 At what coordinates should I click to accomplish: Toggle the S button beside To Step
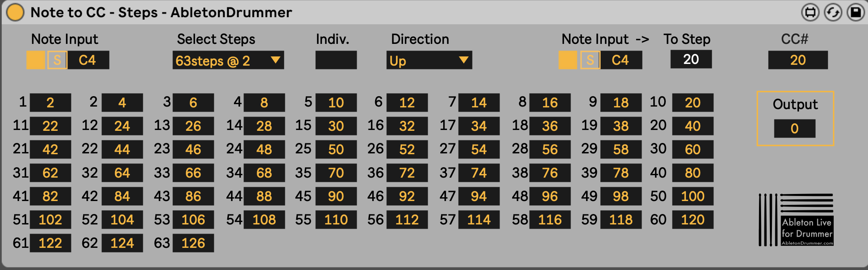pyautogui.click(x=590, y=60)
